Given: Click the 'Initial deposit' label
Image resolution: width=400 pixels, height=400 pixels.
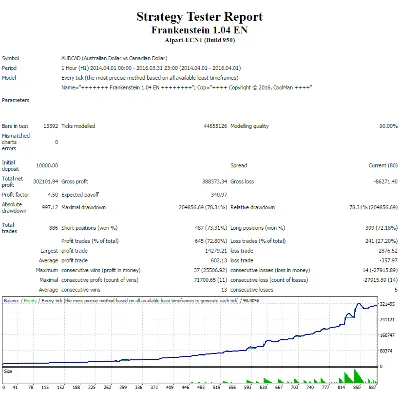Looking at the screenshot, I should pyautogui.click(x=10, y=166).
